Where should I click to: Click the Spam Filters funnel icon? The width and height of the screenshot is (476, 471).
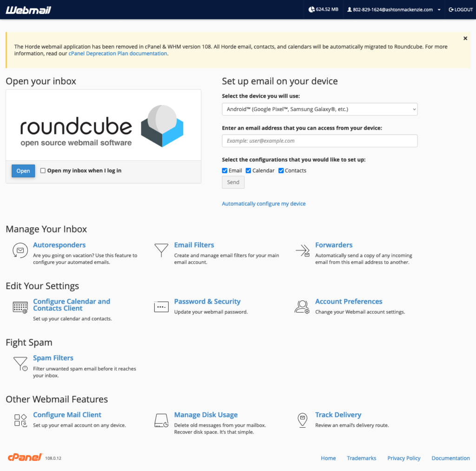click(x=20, y=364)
